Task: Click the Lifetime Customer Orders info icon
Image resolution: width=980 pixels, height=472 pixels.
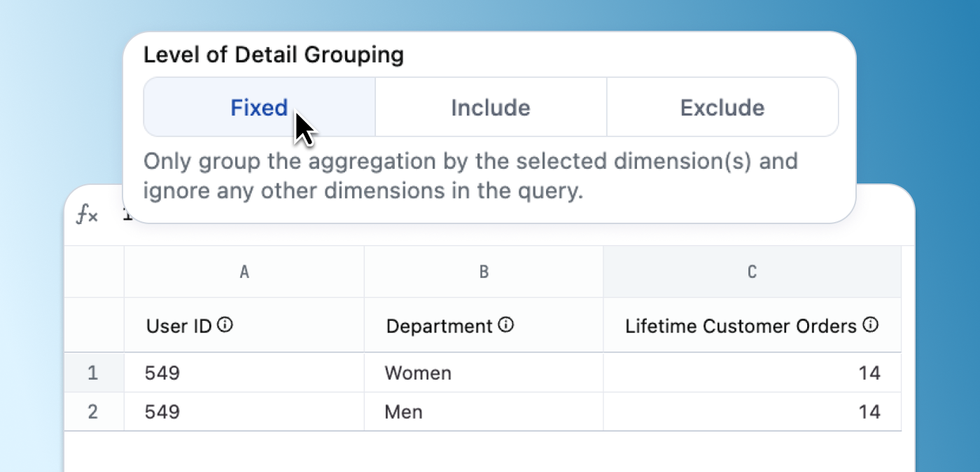Action: tap(870, 325)
